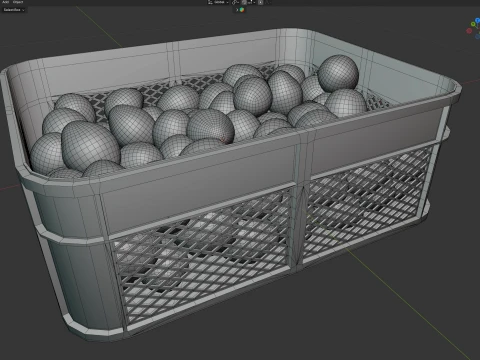
Task: Toggle the proportional editing icon
Action: [260, 2]
